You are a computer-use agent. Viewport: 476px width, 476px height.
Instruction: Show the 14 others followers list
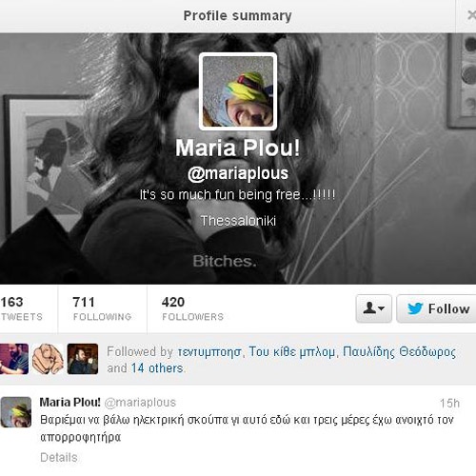pos(157,368)
